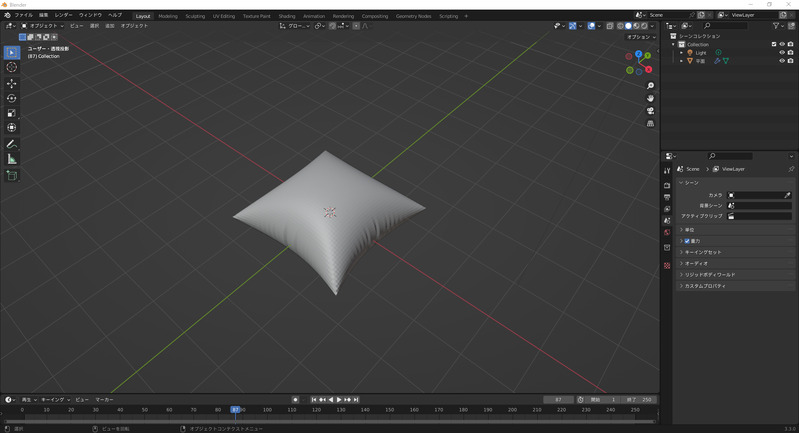Expand the 単位 (Units) panel

coord(689,230)
